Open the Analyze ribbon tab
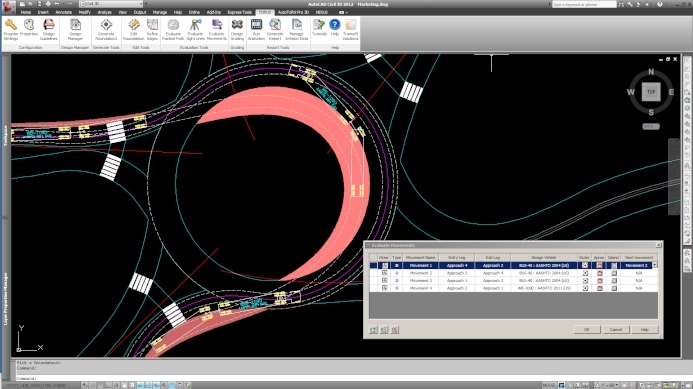 104,12
